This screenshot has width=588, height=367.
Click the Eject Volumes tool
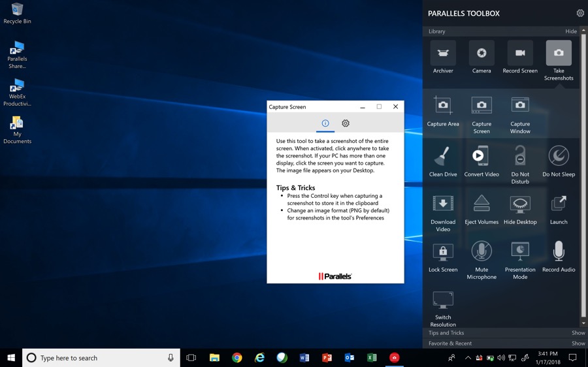(482, 210)
